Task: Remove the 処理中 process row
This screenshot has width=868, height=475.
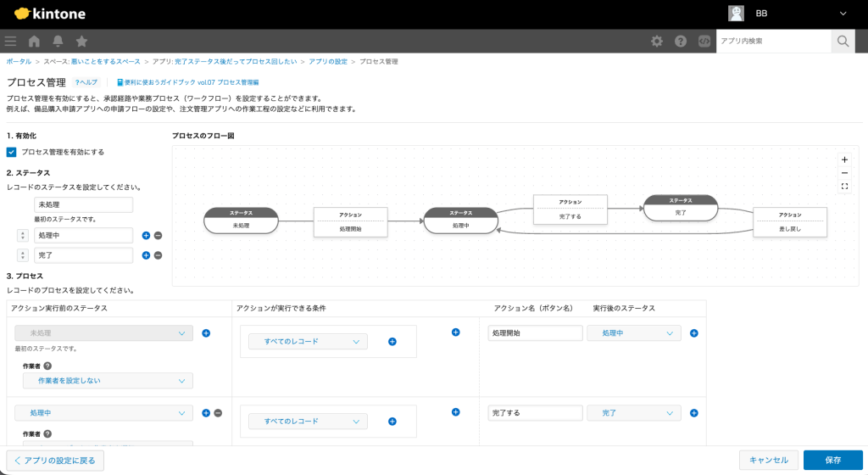Action: click(218, 413)
